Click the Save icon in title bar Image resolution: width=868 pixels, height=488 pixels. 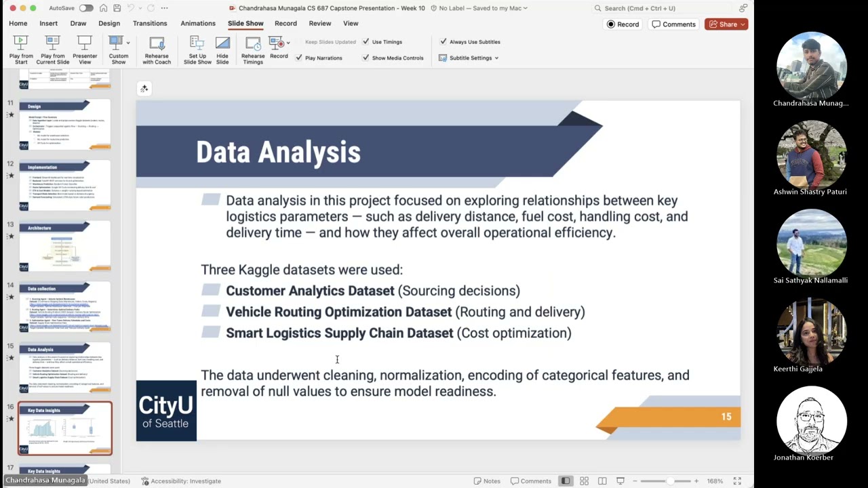pyautogui.click(x=117, y=8)
